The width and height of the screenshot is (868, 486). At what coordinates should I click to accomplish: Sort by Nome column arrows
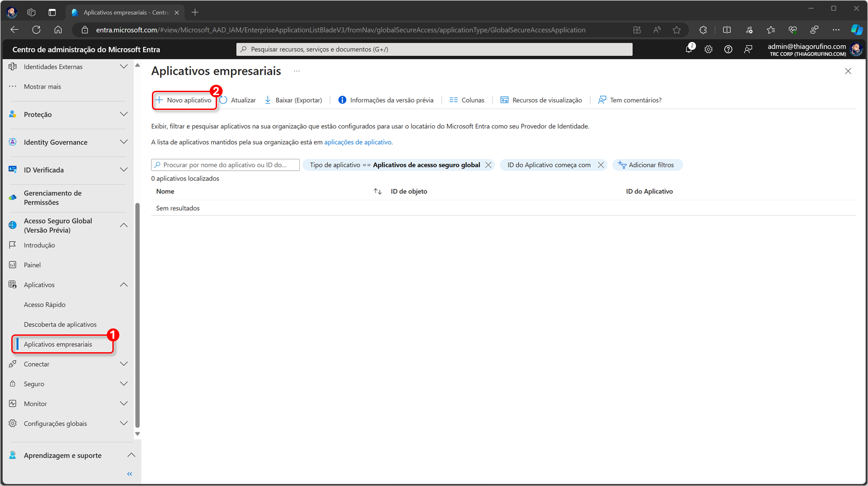378,191
